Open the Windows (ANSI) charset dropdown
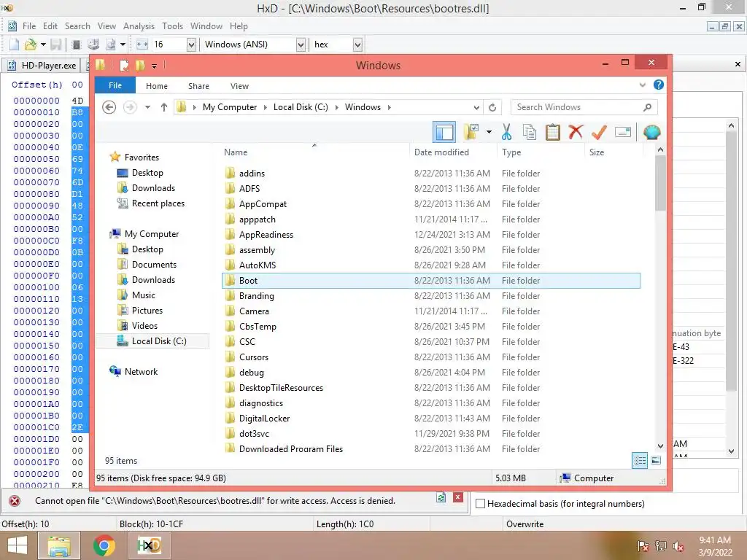This screenshot has height=560, width=747. click(301, 44)
